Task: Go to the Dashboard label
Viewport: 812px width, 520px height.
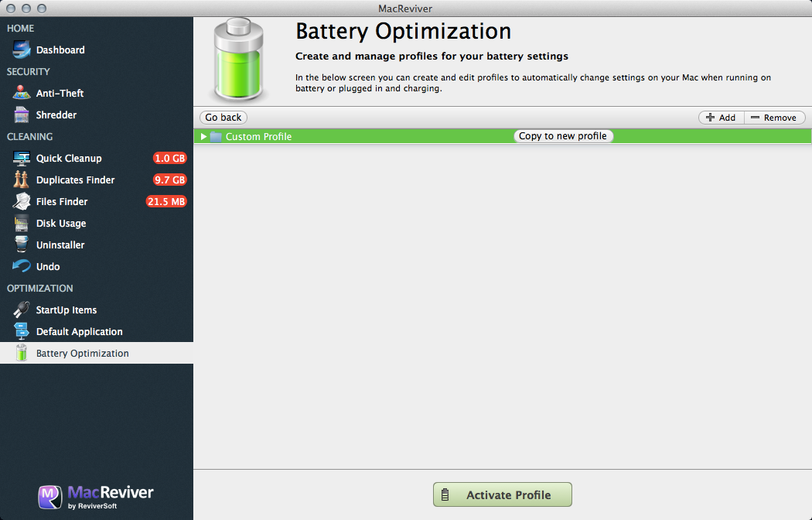Action: tap(60, 50)
